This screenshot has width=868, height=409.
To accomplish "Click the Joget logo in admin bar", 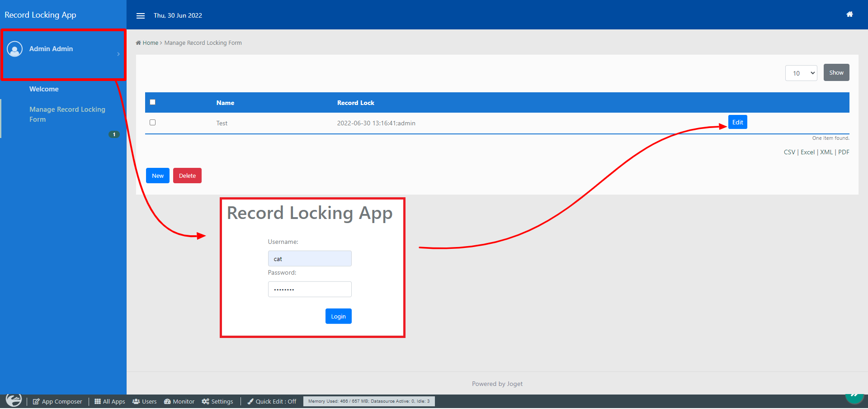I will (x=14, y=400).
